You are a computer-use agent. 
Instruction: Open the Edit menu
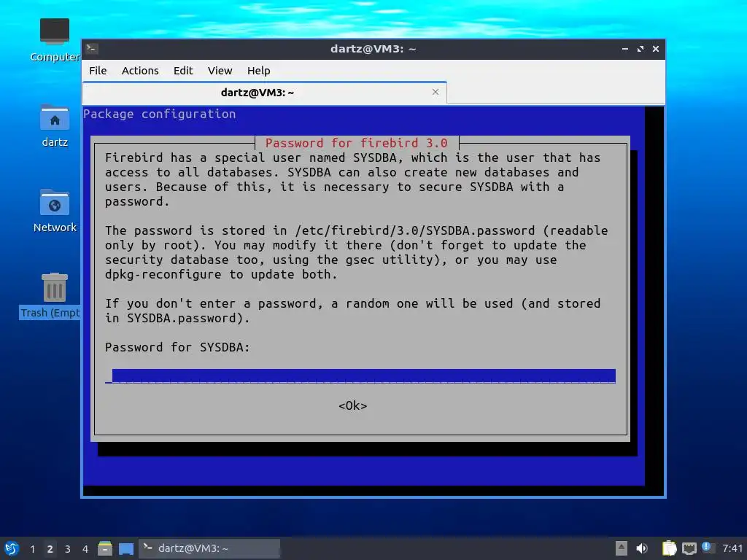pos(183,71)
